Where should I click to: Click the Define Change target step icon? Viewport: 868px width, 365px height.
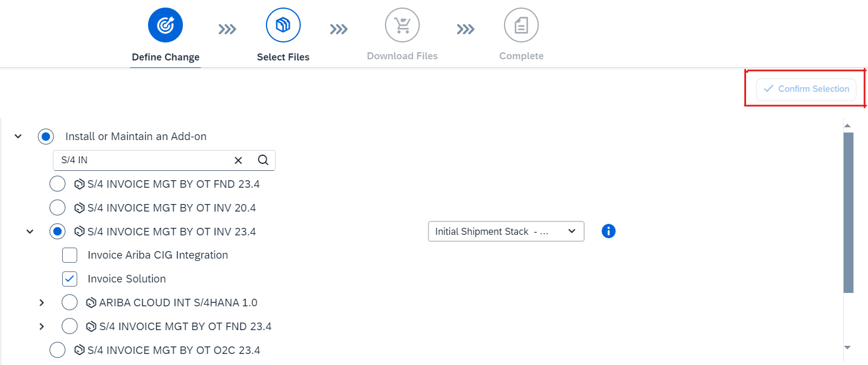tap(165, 25)
